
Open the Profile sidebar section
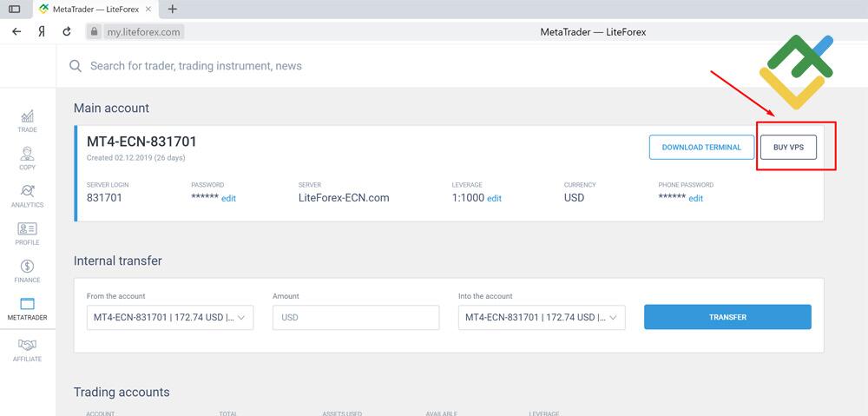pos(27,234)
